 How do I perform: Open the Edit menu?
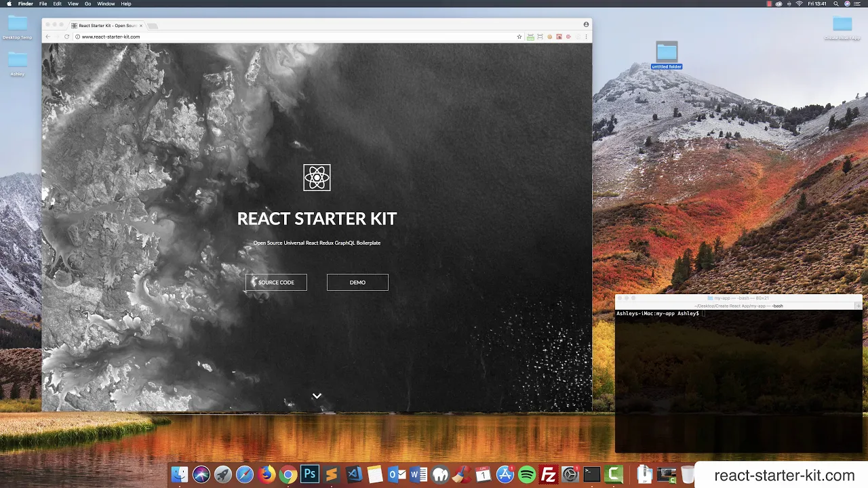(58, 4)
